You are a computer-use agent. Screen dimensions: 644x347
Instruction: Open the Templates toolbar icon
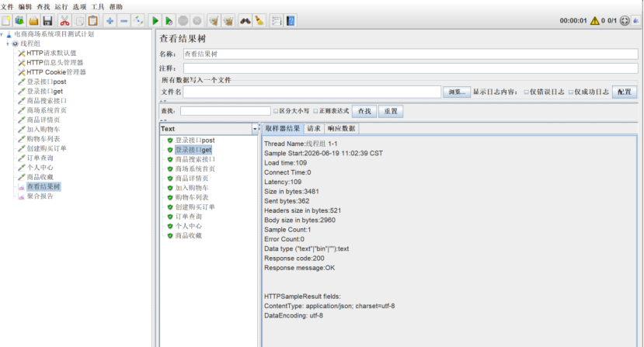point(19,20)
